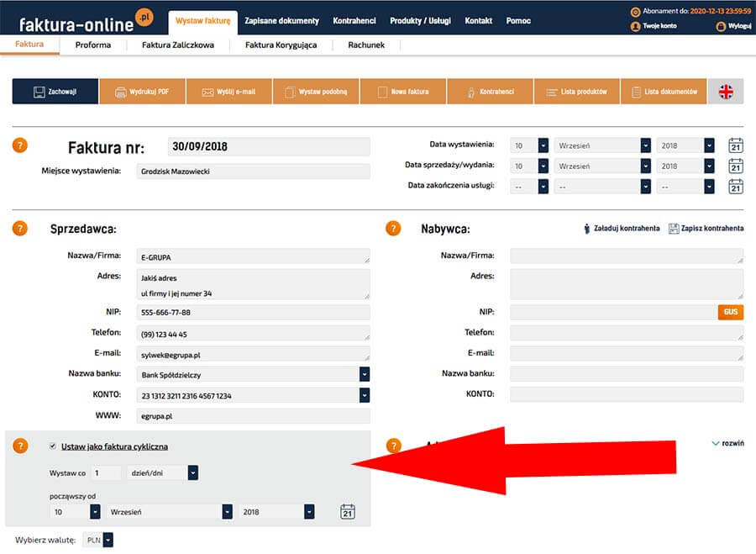Open Ustaw jako faktura cykliczna link text
The height and width of the screenshot is (554, 756).
click(x=115, y=447)
